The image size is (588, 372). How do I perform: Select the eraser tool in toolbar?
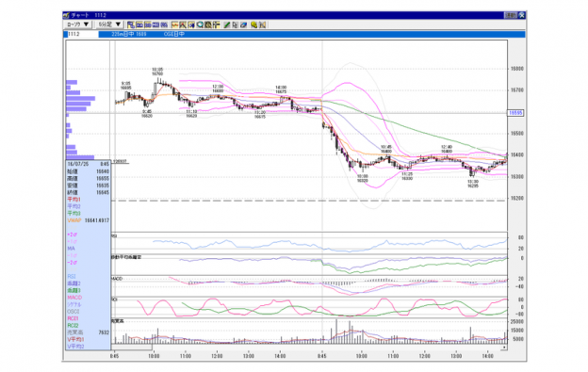click(243, 24)
